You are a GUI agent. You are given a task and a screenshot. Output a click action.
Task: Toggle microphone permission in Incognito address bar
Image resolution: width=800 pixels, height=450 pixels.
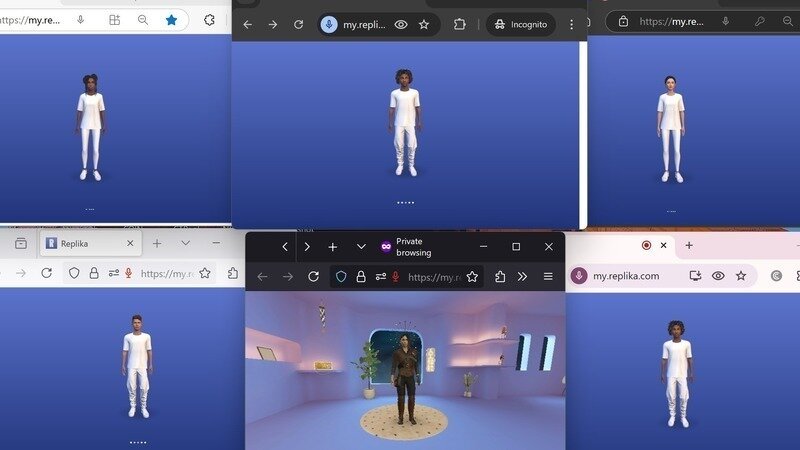(329, 24)
